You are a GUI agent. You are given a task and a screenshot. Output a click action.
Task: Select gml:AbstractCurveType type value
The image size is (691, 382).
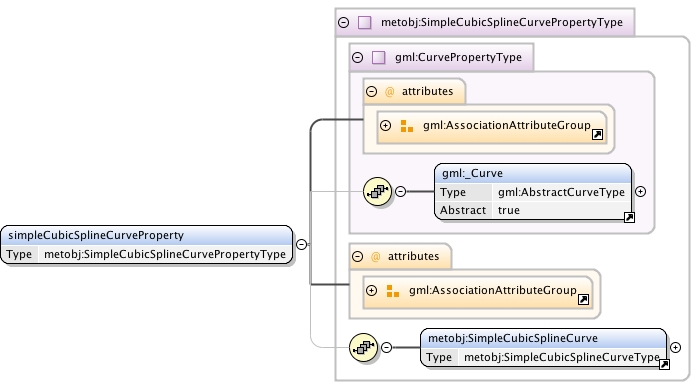tap(561, 192)
